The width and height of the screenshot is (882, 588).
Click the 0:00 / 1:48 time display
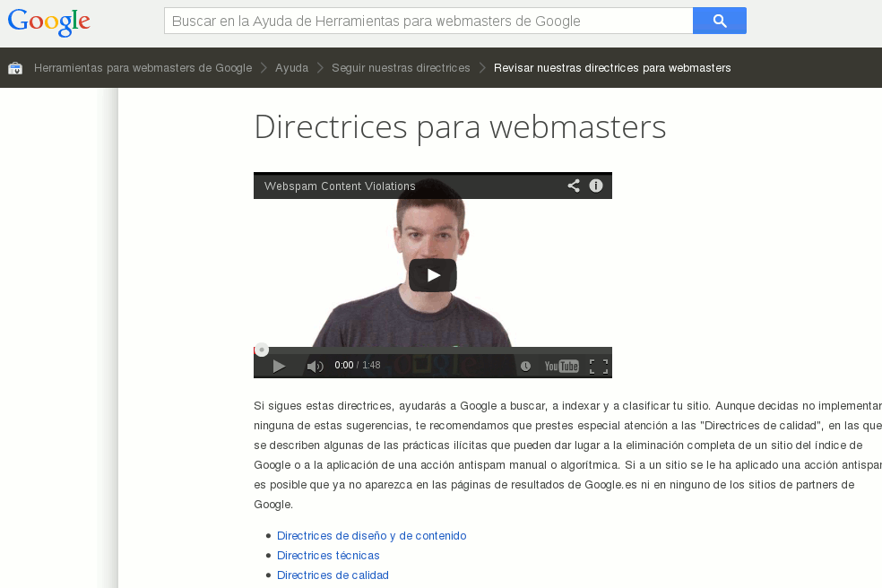click(x=357, y=365)
